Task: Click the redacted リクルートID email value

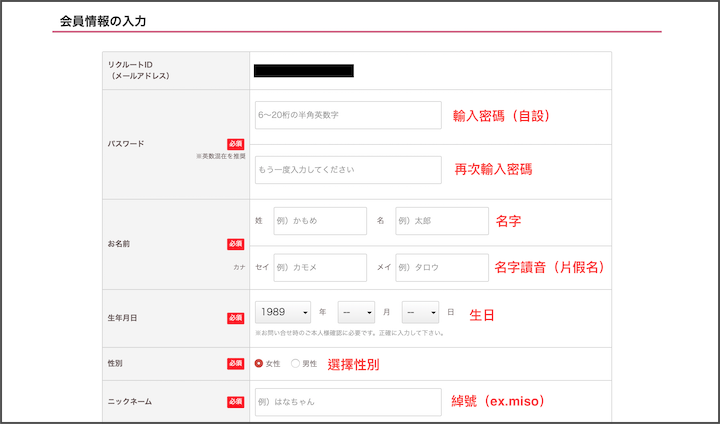Action: [x=303, y=71]
